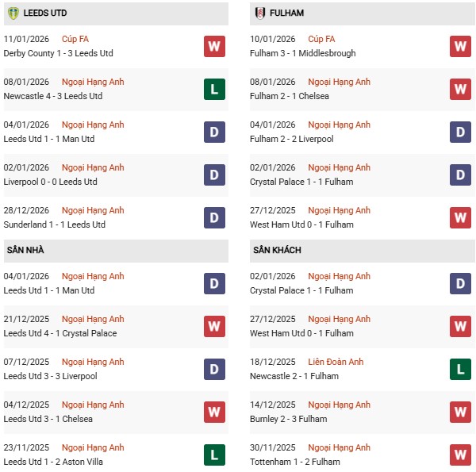Open the Cúp FA link in Leeds column
Screen dimensions: 476x472
coord(75,39)
